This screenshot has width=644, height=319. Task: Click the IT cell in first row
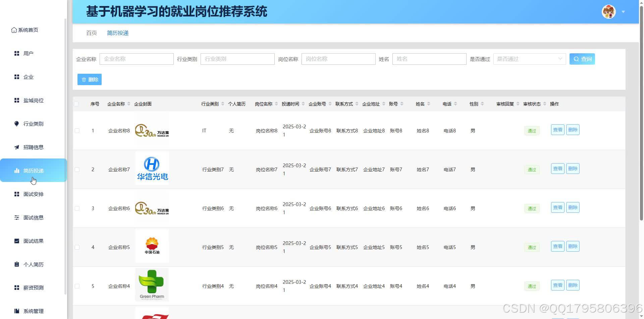point(204,131)
